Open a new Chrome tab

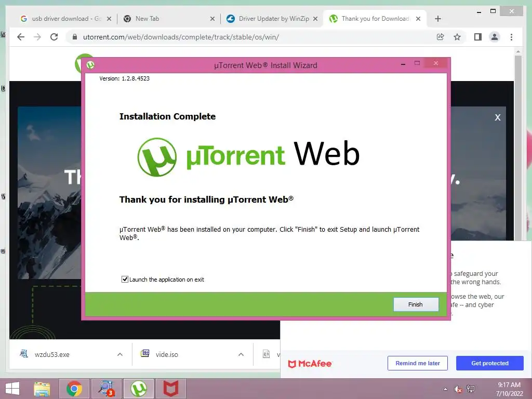(x=438, y=19)
